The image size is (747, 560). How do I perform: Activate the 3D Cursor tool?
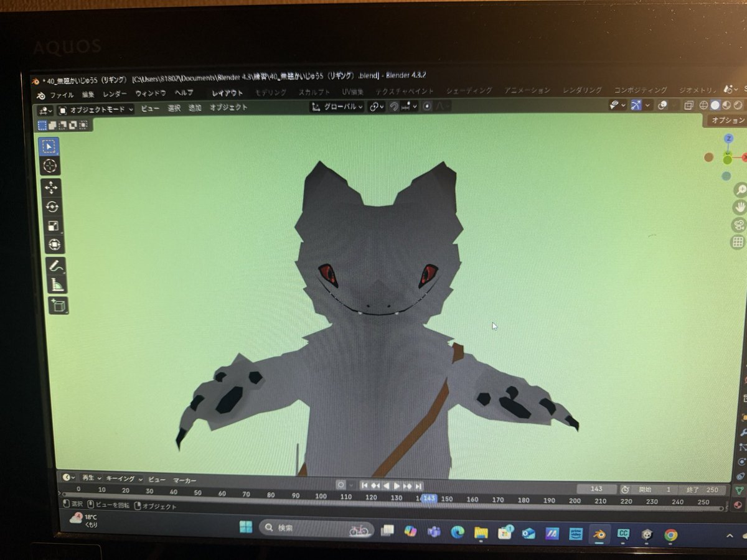click(50, 166)
